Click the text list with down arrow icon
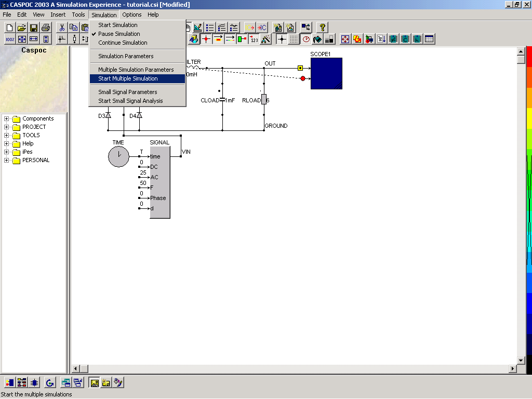Viewport: 532px width, 399px height. tap(381, 39)
